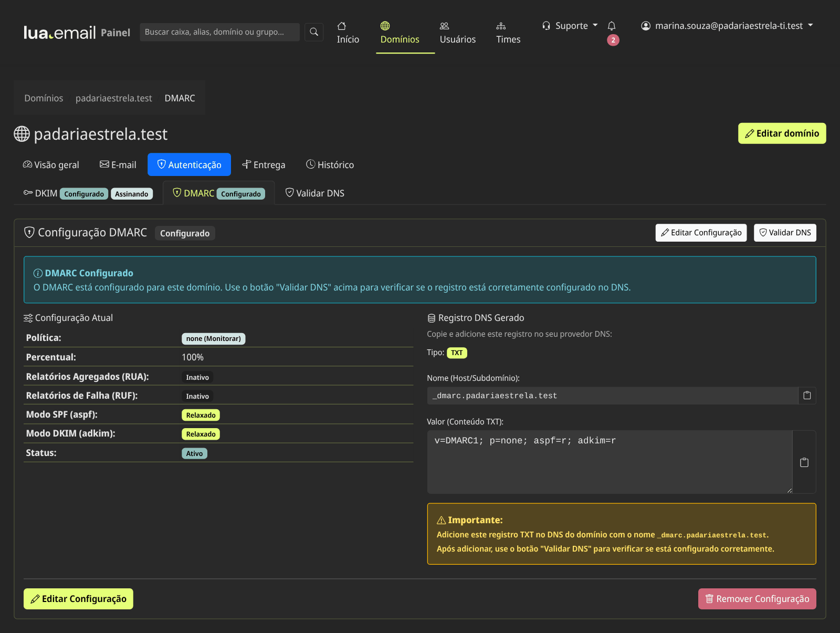Click 'Inativo' badge for Relatórios Agregados (RUA)

point(197,377)
